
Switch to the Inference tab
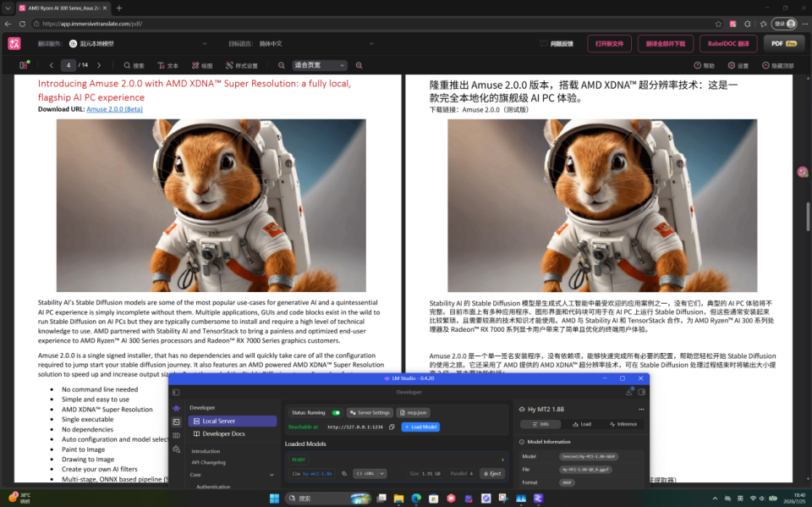pyautogui.click(x=623, y=424)
